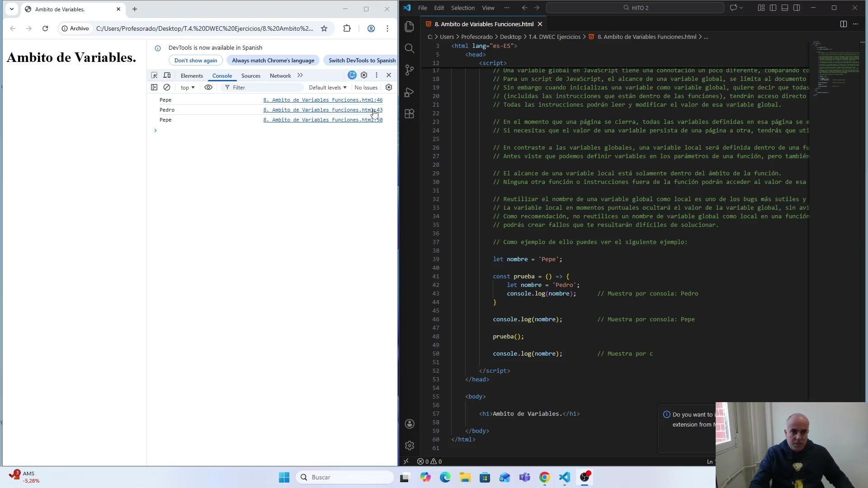Open console source link ending in html:46

(323, 100)
